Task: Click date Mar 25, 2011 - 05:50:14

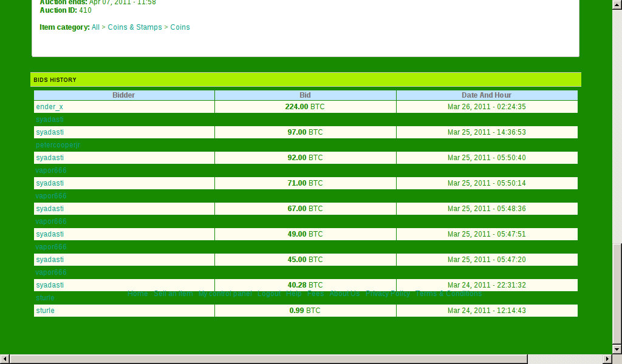Action: [487, 183]
